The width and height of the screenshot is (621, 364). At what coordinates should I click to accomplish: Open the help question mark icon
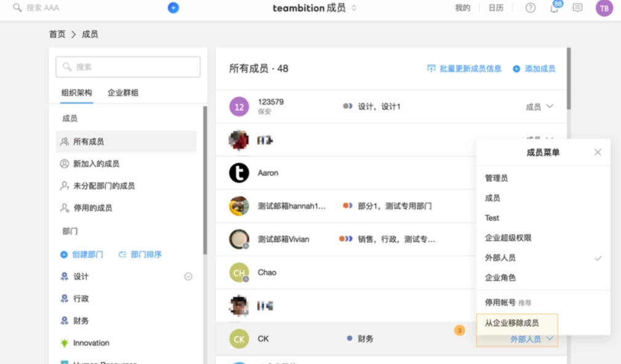531,8
